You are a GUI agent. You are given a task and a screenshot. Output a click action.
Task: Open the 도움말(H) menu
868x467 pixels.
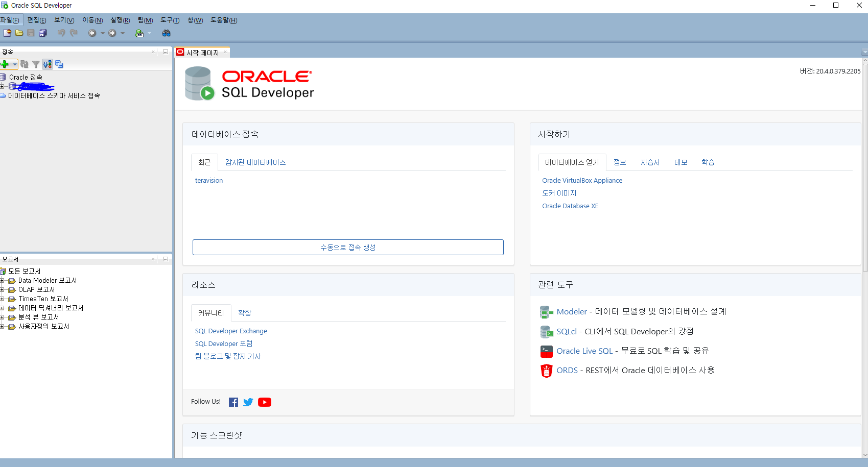(224, 20)
